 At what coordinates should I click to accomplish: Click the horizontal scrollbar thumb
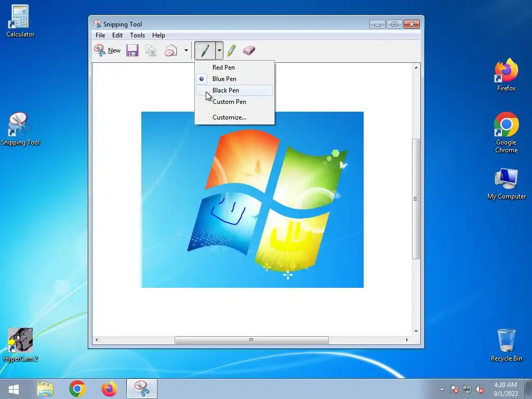(x=251, y=340)
